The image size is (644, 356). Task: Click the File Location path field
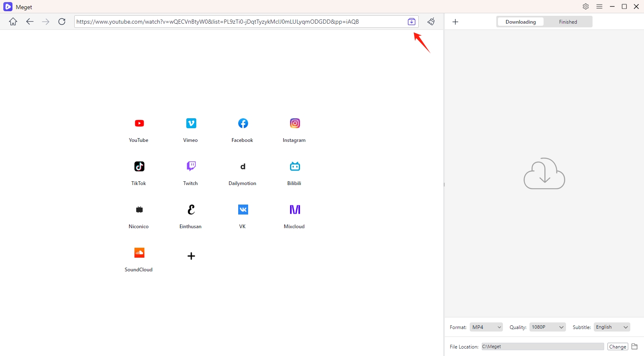(542, 346)
